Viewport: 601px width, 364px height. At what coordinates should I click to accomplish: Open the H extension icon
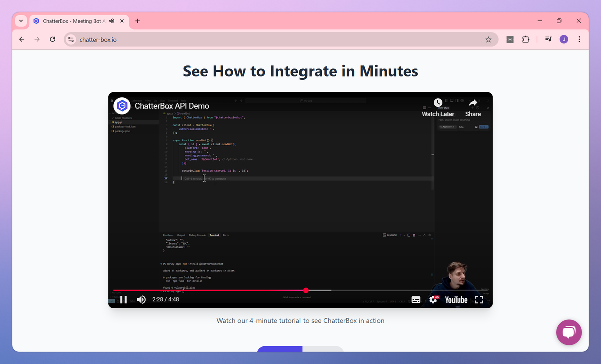510,39
